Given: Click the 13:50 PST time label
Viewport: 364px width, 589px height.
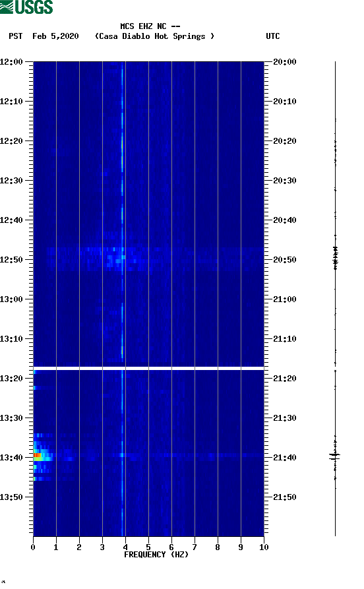Looking at the screenshot, I should (x=11, y=497).
